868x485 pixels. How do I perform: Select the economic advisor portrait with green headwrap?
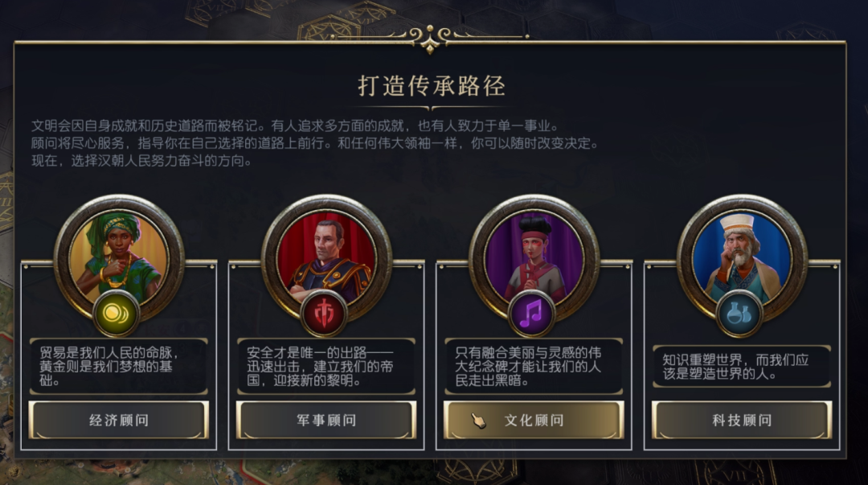click(x=118, y=257)
